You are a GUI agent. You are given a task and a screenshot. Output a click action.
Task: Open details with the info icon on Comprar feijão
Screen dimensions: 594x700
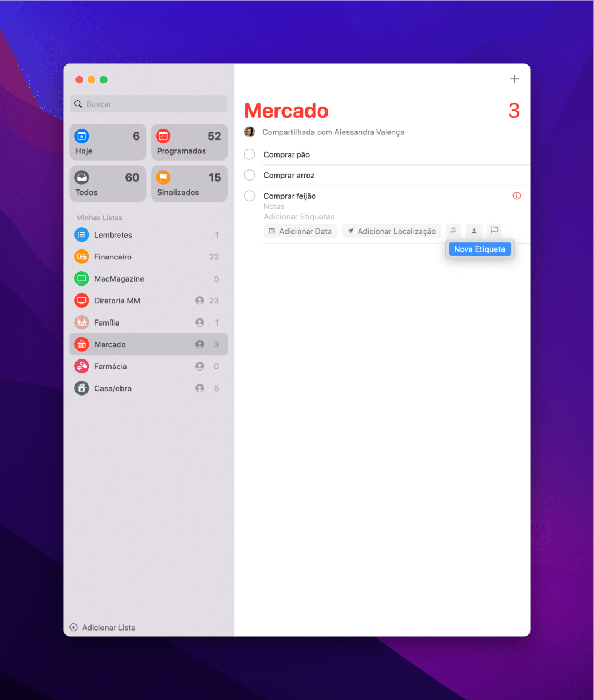tap(516, 196)
